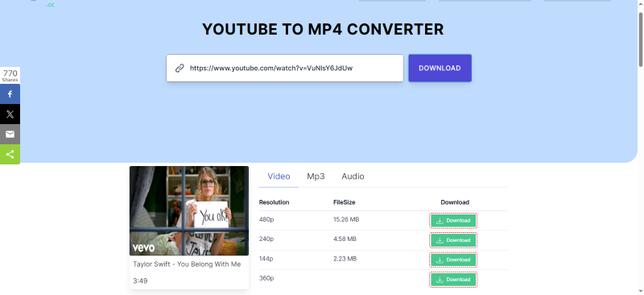The width and height of the screenshot is (644, 295).
Task: Download the 360p video
Action: pyautogui.click(x=453, y=280)
